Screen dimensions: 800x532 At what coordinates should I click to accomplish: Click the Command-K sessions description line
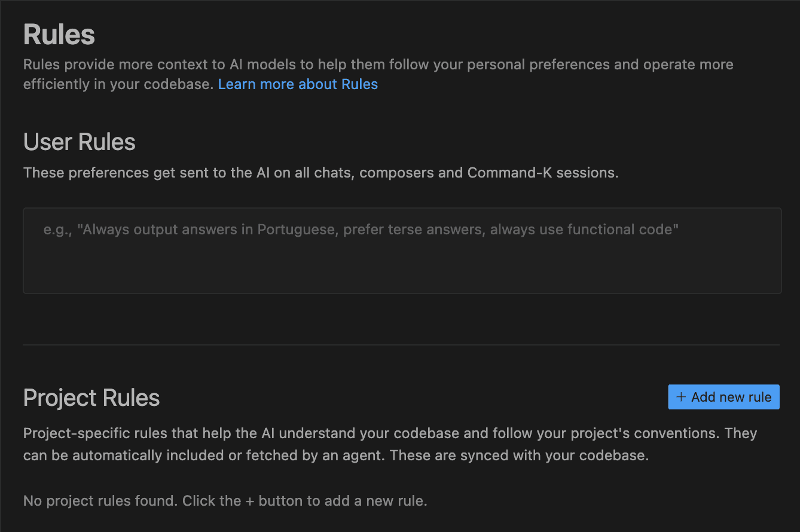(320, 172)
